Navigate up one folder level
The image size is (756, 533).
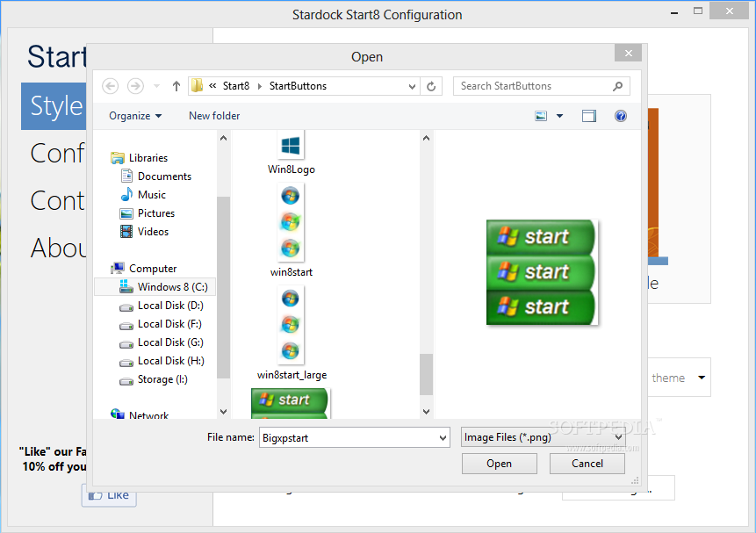pyautogui.click(x=176, y=86)
